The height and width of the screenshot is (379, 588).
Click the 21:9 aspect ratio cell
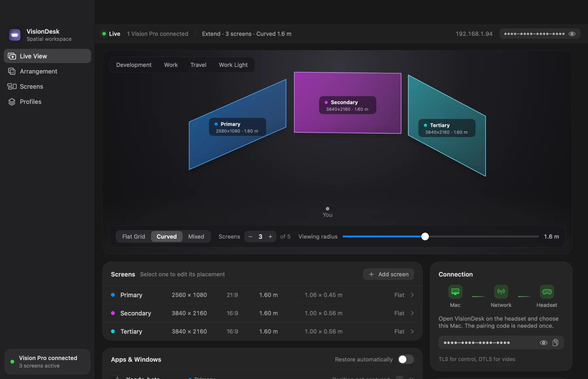coord(232,295)
